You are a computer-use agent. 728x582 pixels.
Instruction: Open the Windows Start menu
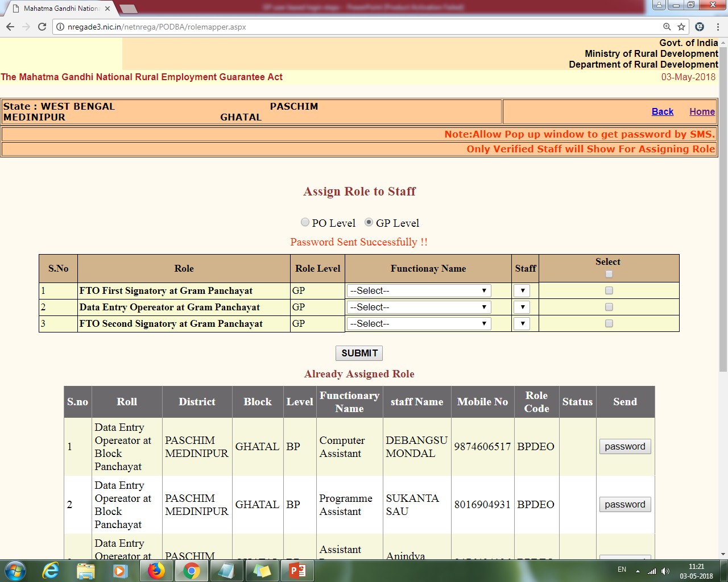click(15, 570)
